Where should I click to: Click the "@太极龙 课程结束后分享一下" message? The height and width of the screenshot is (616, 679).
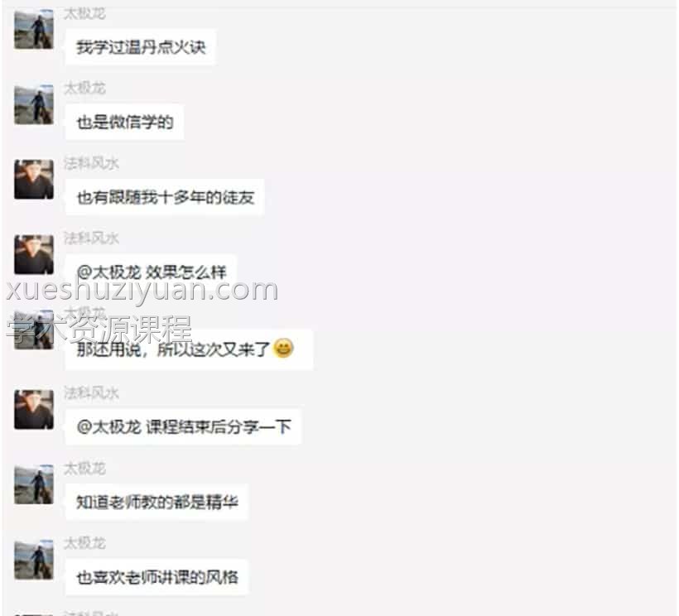(x=183, y=427)
